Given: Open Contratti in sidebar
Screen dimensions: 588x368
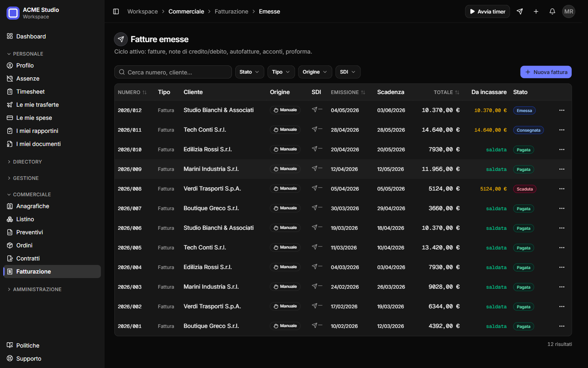Looking at the screenshot, I should pyautogui.click(x=52, y=258).
